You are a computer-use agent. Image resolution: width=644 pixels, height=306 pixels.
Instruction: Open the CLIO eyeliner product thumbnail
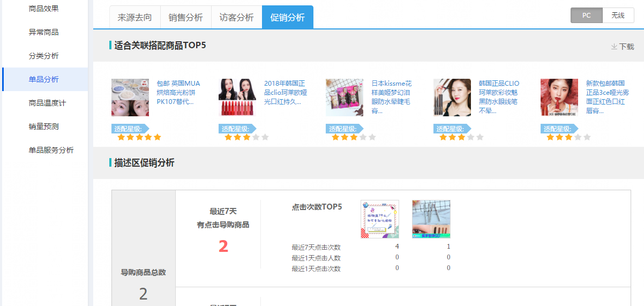click(452, 98)
